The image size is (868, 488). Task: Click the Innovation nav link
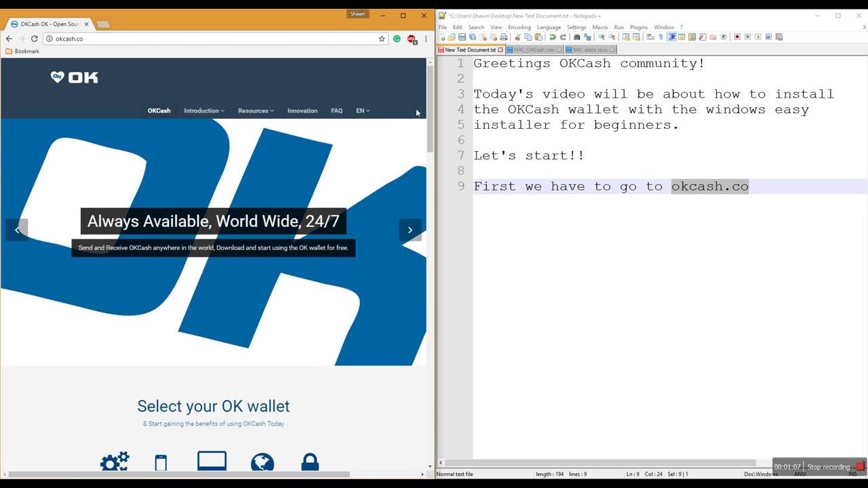[302, 110]
